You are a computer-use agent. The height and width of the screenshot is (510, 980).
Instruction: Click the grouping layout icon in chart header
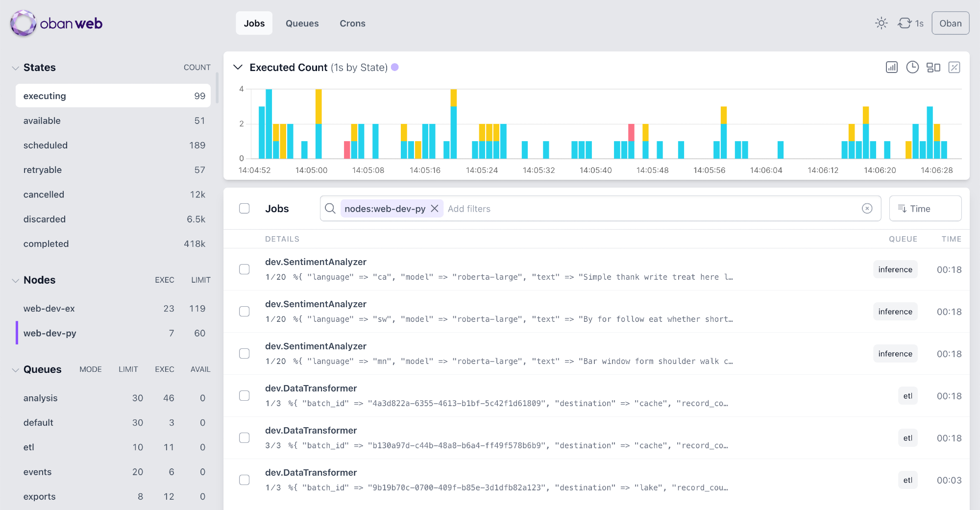tap(933, 68)
